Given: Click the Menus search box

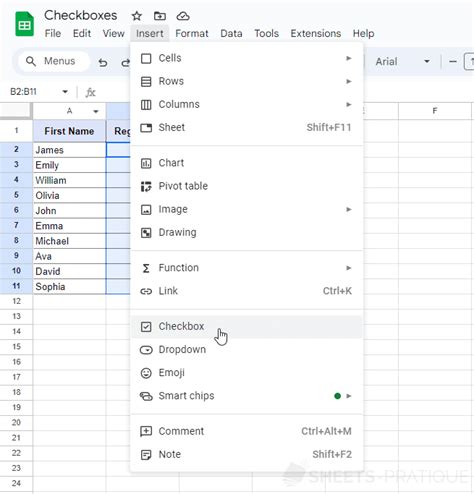Looking at the screenshot, I should (53, 61).
